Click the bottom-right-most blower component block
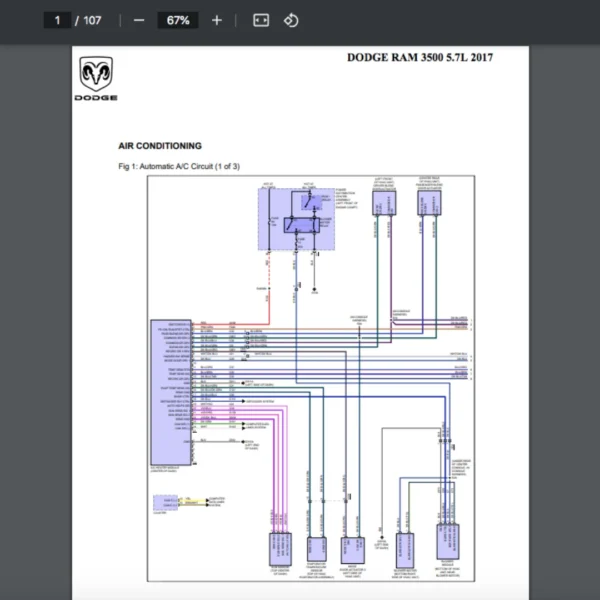This screenshot has width=600, height=600. (448, 546)
